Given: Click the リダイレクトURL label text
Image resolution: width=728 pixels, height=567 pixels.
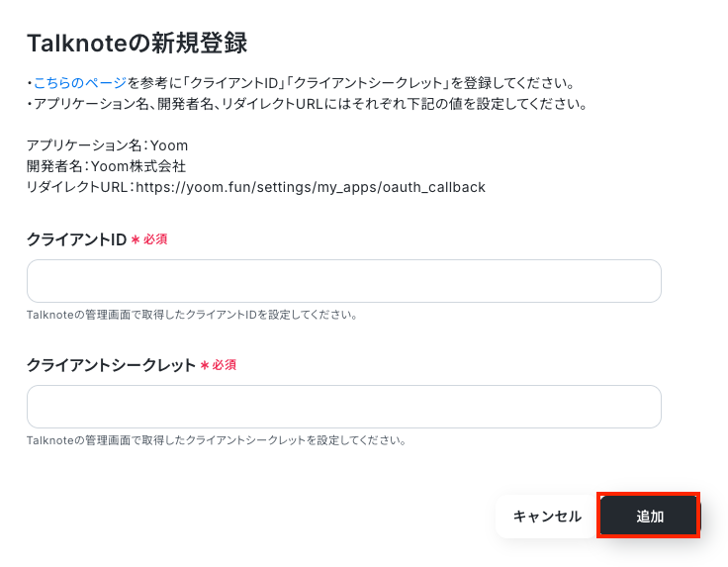Looking at the screenshot, I should (x=77, y=187).
